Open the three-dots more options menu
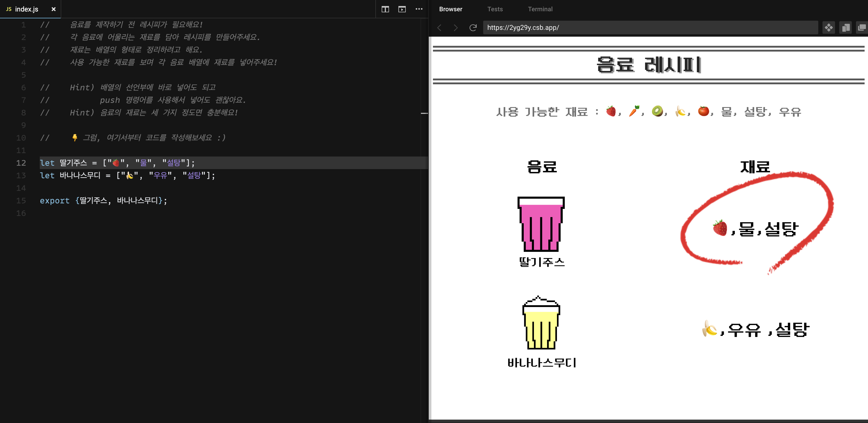Image resolution: width=868 pixels, height=423 pixels. tap(419, 9)
